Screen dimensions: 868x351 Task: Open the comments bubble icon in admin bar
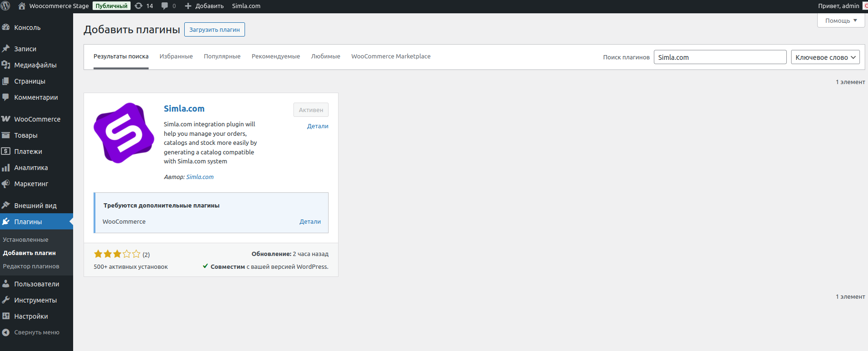(x=165, y=6)
